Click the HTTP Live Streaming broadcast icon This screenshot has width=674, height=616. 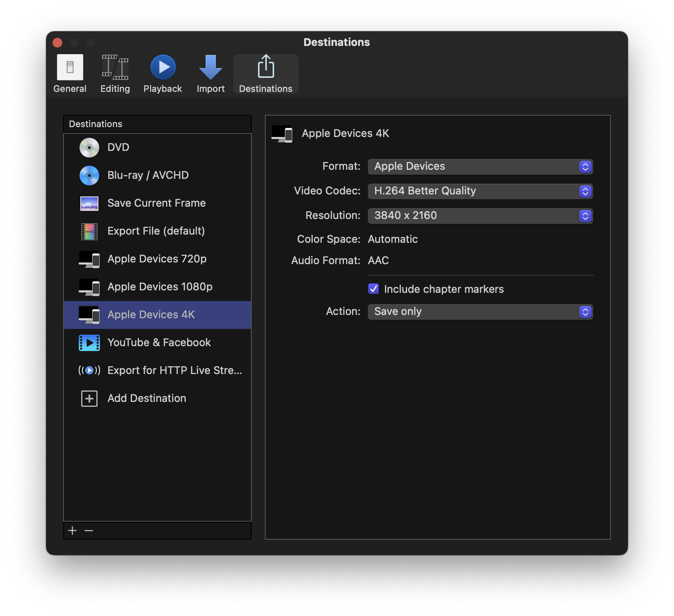pos(89,371)
